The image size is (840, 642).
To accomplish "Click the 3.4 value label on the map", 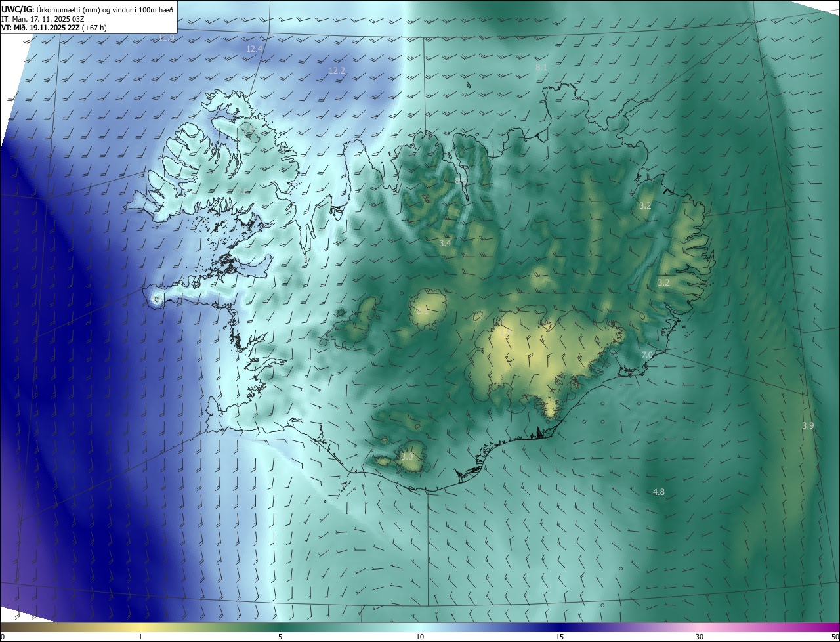I will tap(445, 244).
